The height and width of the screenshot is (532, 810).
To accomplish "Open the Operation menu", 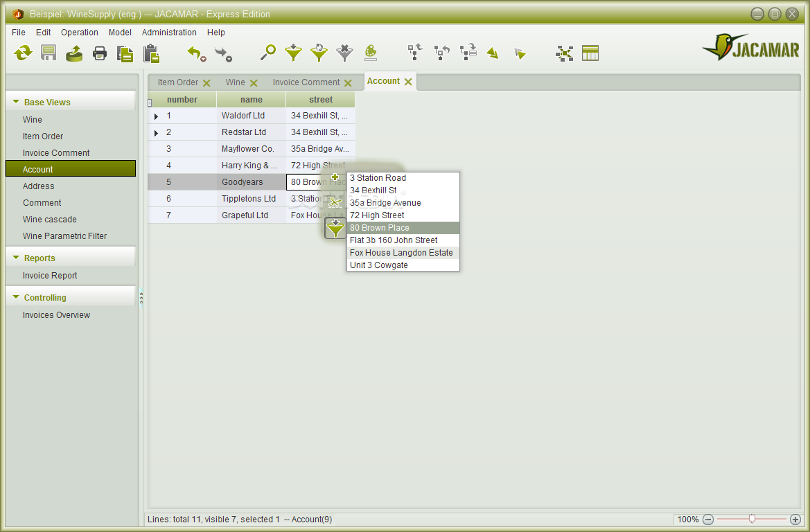I will [80, 32].
